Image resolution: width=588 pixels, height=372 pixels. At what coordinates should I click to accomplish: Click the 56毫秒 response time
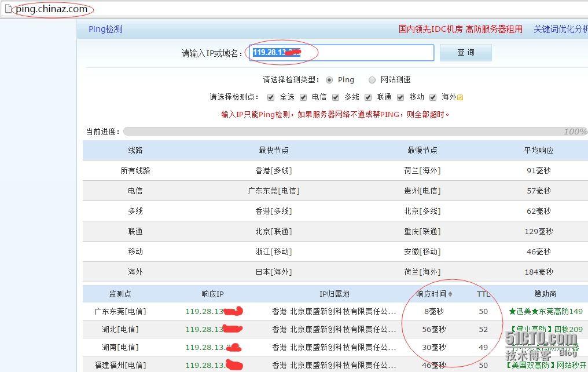(x=434, y=329)
